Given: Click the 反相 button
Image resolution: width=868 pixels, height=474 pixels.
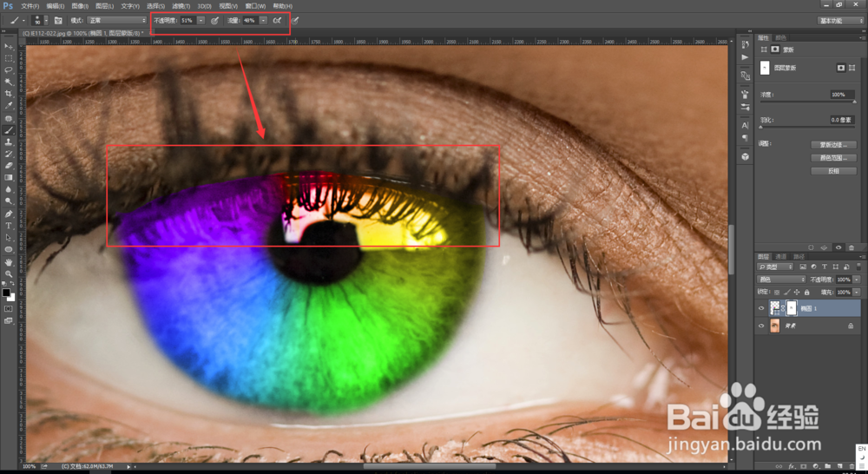Looking at the screenshot, I should [833, 171].
